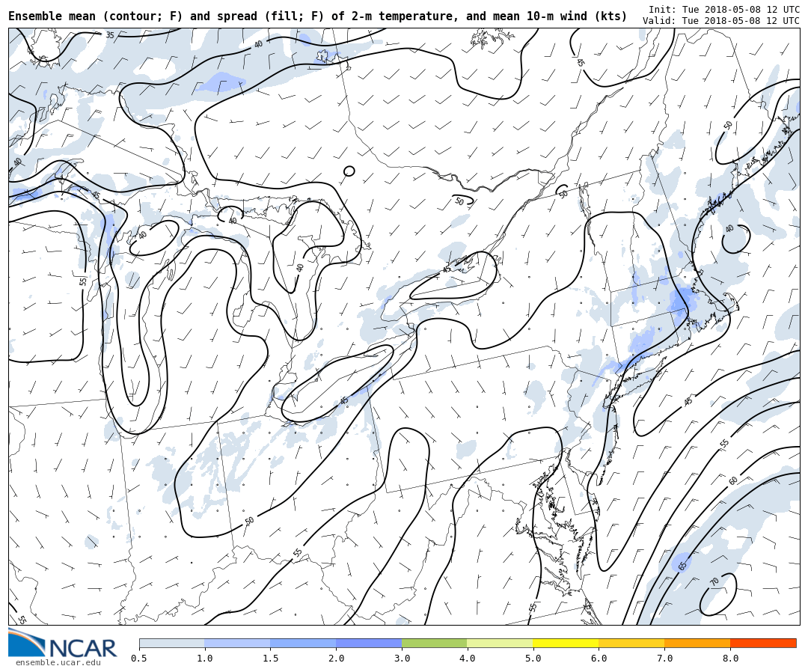Click the plot title text
The width and height of the screenshot is (808, 672).
318,16
